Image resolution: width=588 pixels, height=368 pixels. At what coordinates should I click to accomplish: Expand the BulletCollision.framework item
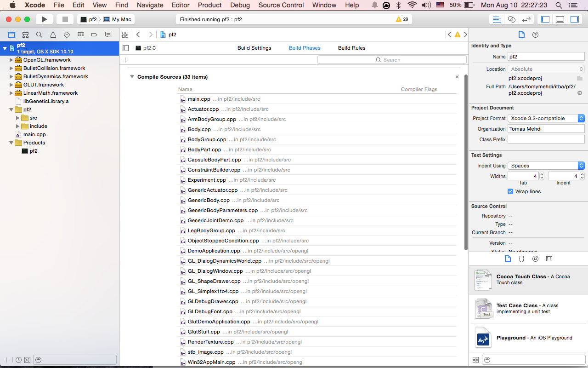(11, 68)
